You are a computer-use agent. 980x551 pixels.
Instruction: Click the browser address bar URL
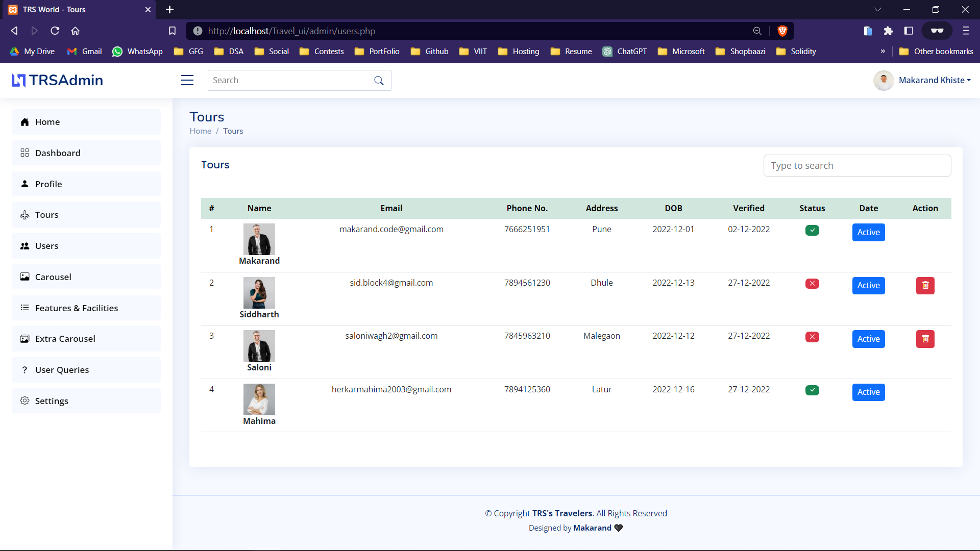pos(291,31)
